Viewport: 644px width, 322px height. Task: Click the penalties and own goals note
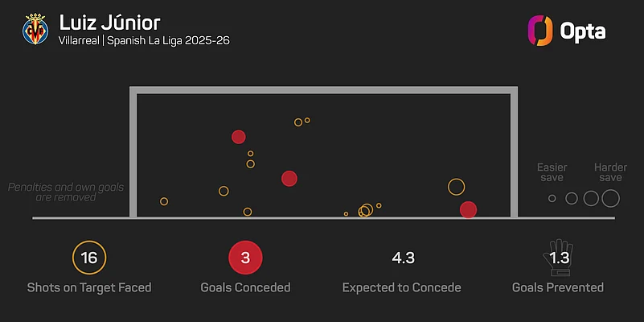click(66, 192)
